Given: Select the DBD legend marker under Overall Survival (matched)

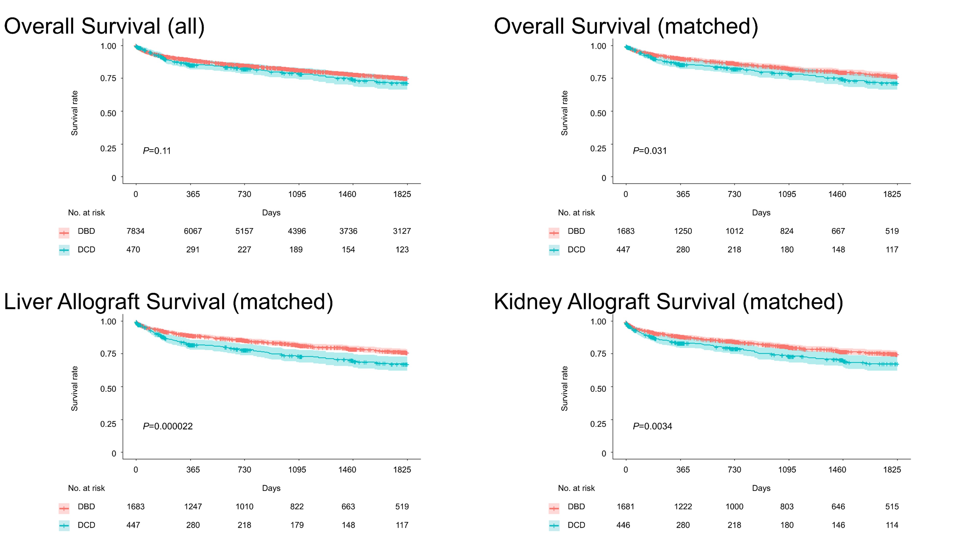Looking at the screenshot, I should pyautogui.click(x=554, y=232).
